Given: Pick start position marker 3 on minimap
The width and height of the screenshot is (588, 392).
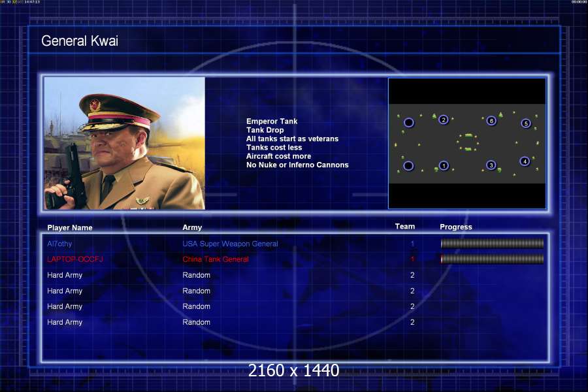Looking at the screenshot, I should (491, 165).
